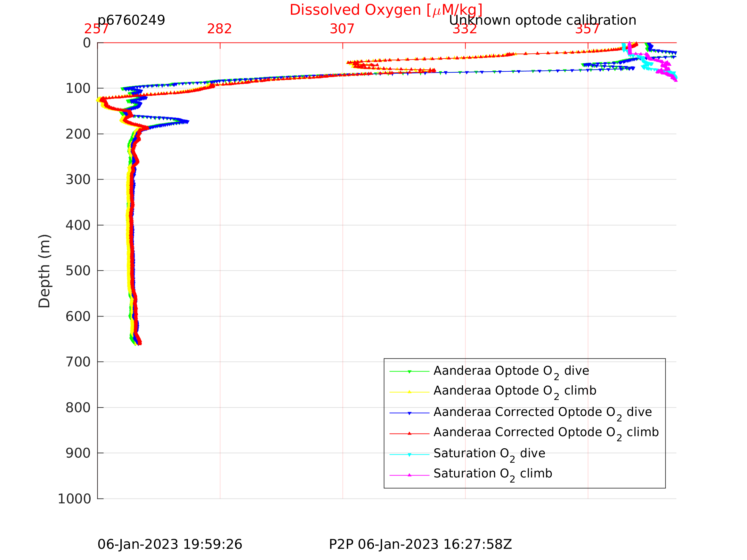Viewport: 747px width, 560px height.
Task: Click the 'Depth (m)' y-axis title
Action: [x=45, y=271]
